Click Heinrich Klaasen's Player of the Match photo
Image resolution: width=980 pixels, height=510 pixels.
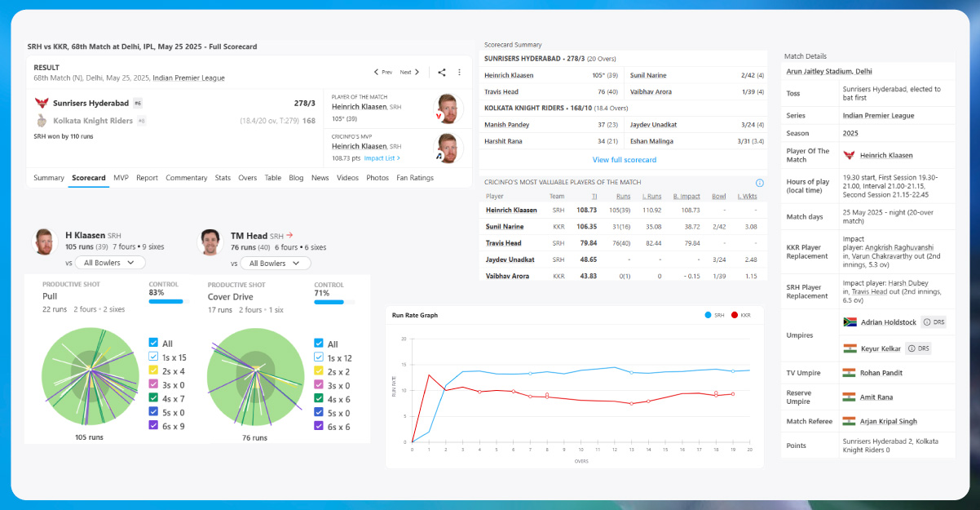coord(448,109)
